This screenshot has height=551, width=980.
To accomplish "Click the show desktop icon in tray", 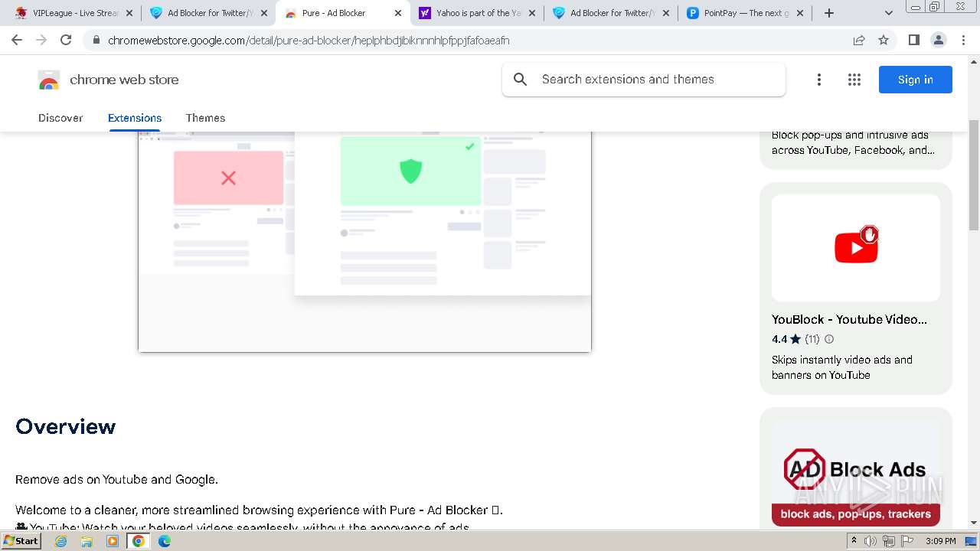I will [x=971, y=541].
